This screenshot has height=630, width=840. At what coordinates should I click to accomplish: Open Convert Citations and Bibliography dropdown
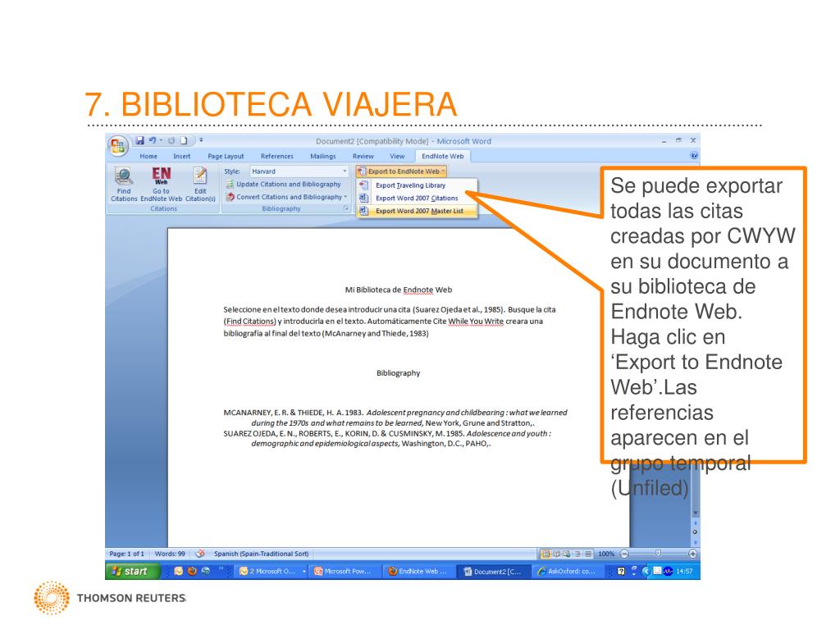click(x=286, y=197)
